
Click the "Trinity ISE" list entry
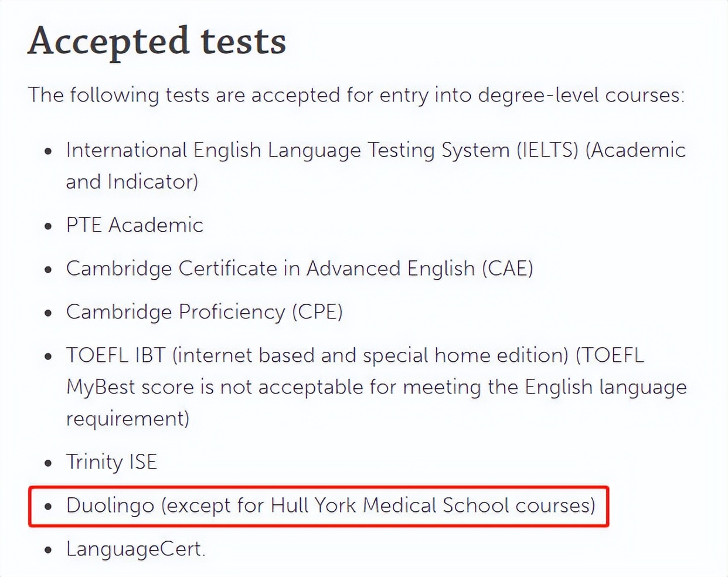pos(111,462)
